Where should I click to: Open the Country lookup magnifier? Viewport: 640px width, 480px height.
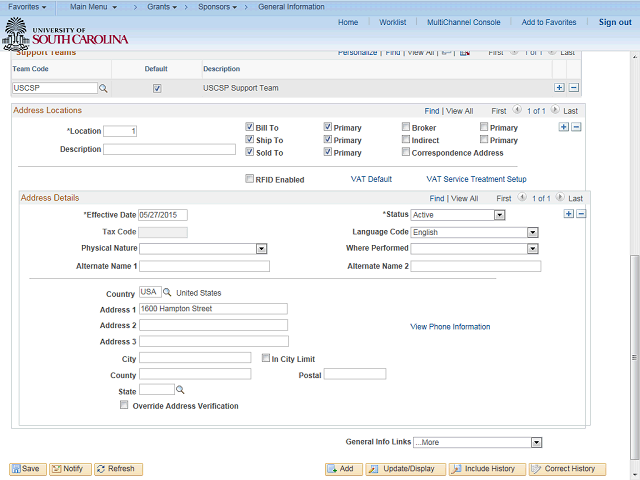pos(167,293)
